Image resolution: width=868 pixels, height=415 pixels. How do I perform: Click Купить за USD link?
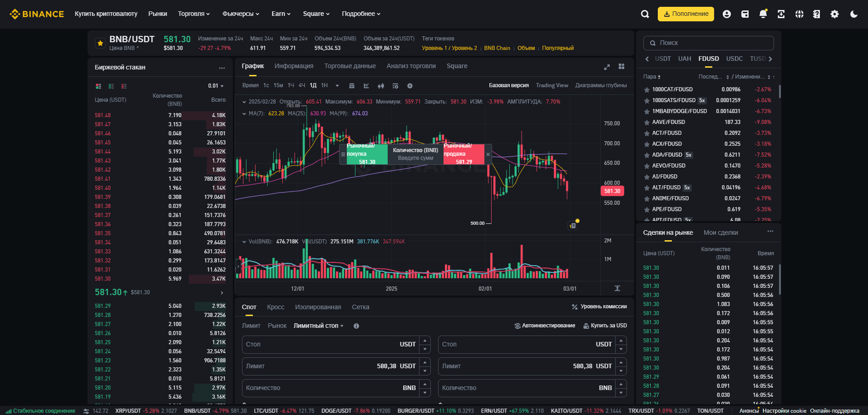pos(605,326)
